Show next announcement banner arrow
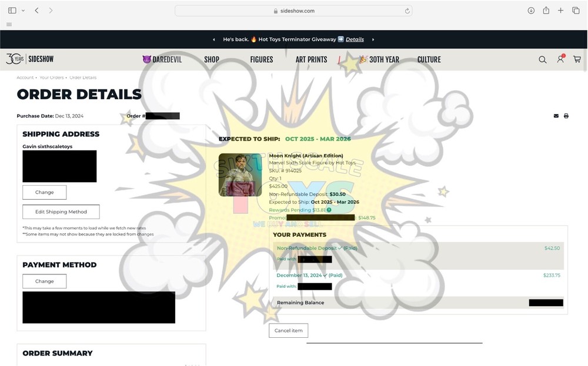The width and height of the screenshot is (588, 366). pos(373,39)
